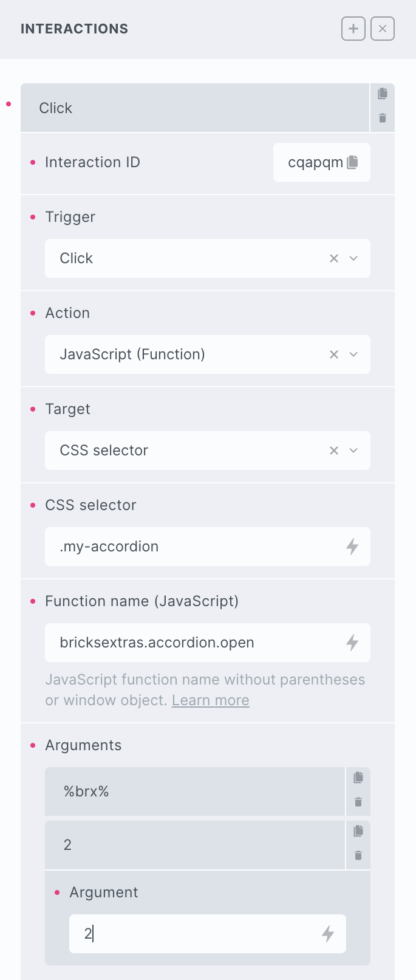Duplicate the argument with value 2
The height and width of the screenshot is (980, 416).
358,831
